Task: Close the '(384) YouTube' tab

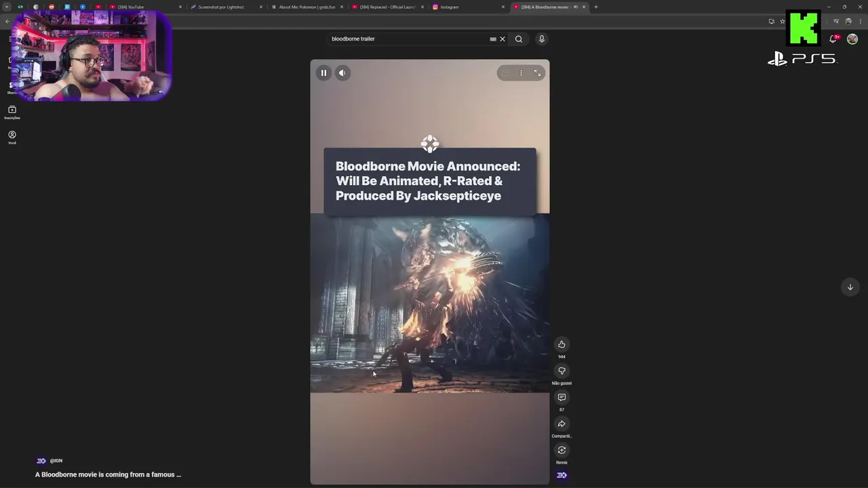Action: pos(180,7)
